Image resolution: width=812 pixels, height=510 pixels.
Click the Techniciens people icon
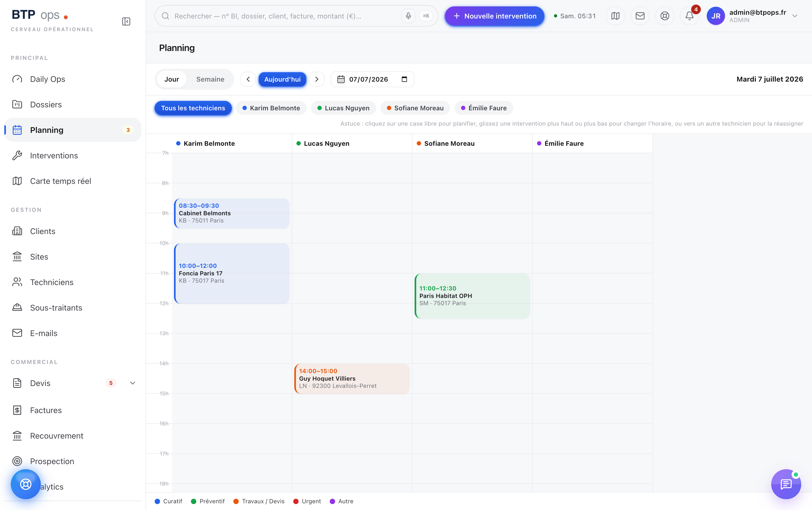tap(17, 282)
